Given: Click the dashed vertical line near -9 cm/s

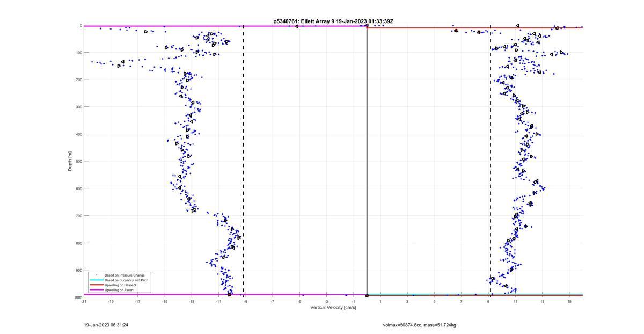Looking at the screenshot, I should 243,161.
